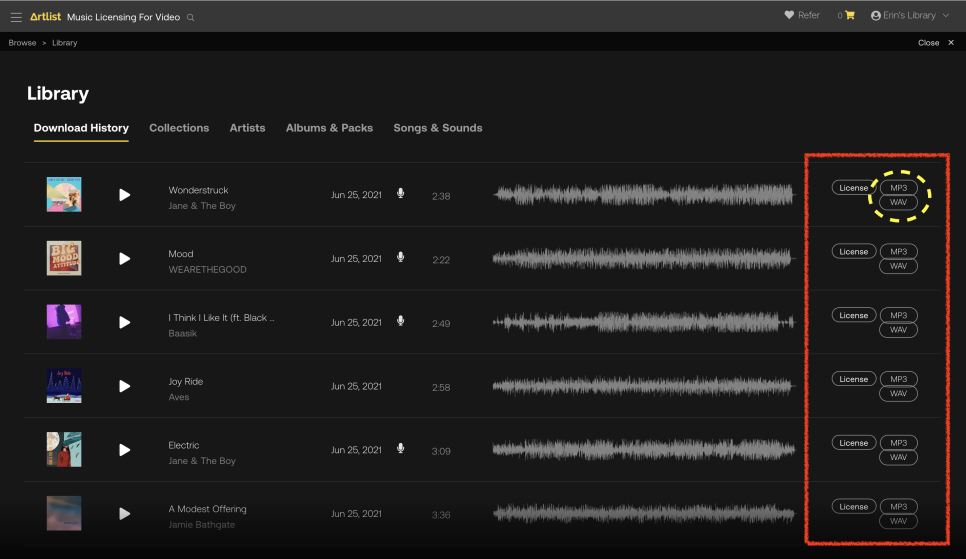Seek within the Electric waveform
The image size is (966, 559).
point(644,450)
